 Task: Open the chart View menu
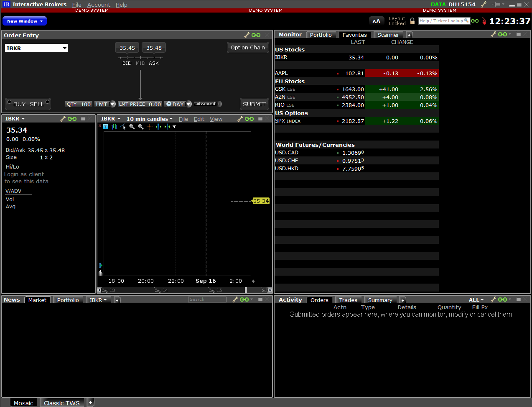216,119
